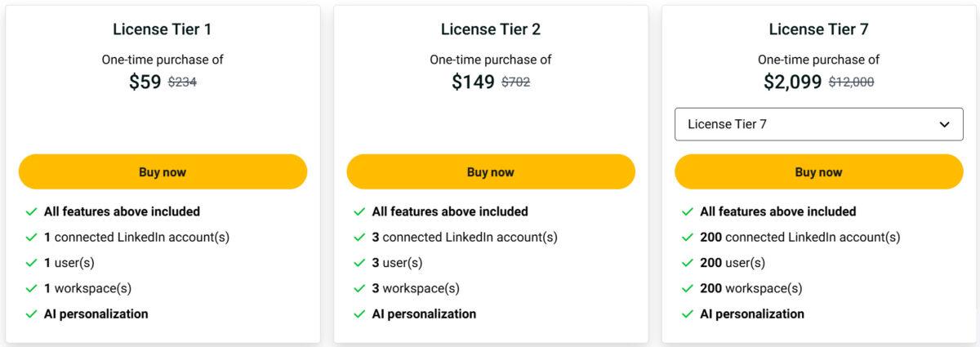
Task: Click the $2,099 price text
Action: [793, 82]
